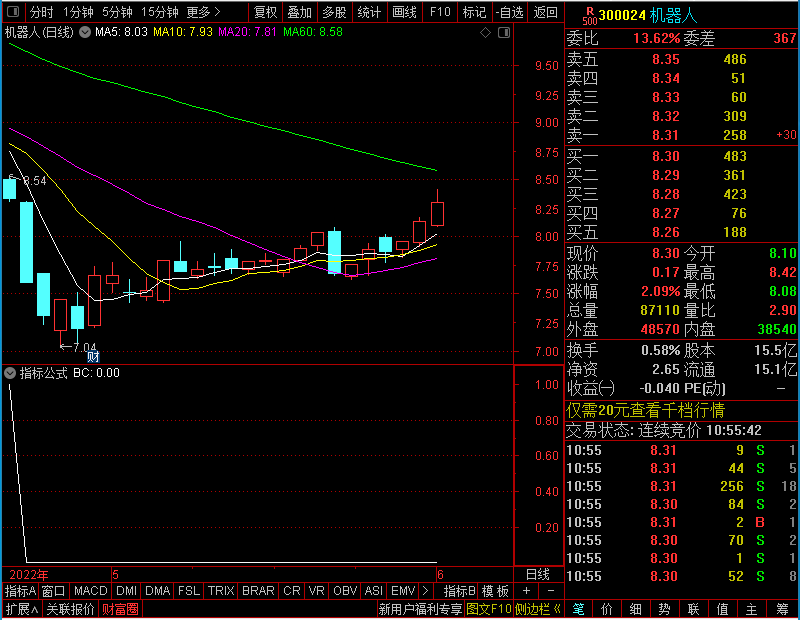This screenshot has height=620, width=800.
Task: Open the 财富圈 tab
Action: coord(120,609)
